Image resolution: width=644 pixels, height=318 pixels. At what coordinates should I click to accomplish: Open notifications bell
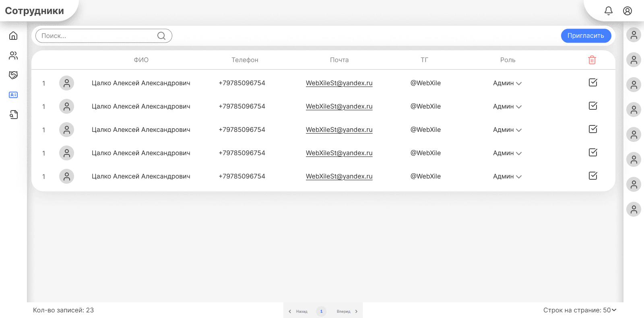click(609, 11)
